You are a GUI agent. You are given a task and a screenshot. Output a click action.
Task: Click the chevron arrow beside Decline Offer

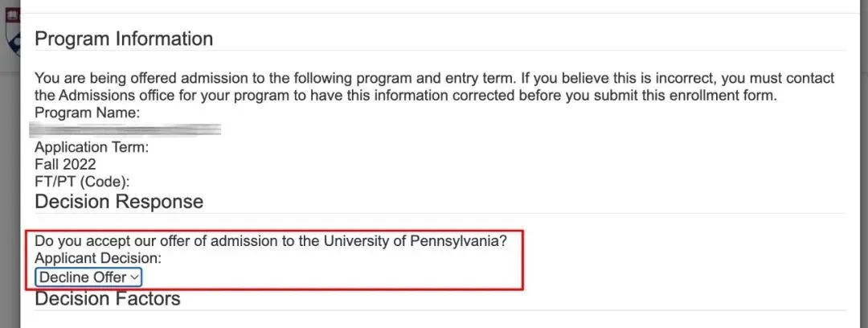pyautogui.click(x=134, y=277)
